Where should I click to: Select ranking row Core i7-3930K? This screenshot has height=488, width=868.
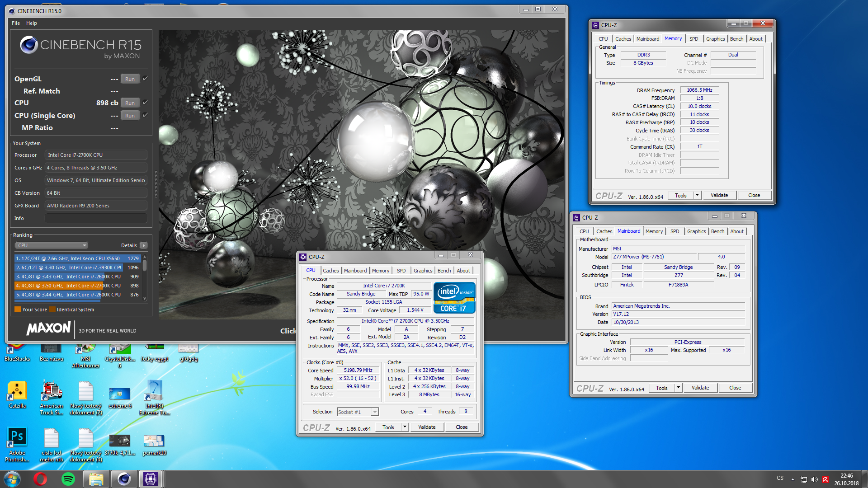coord(78,267)
